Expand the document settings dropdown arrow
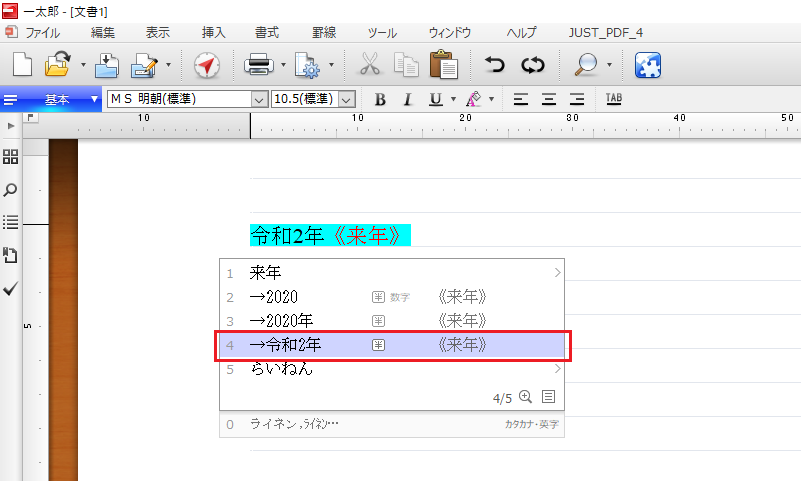Viewport: 801px width, 481px height. click(331, 65)
